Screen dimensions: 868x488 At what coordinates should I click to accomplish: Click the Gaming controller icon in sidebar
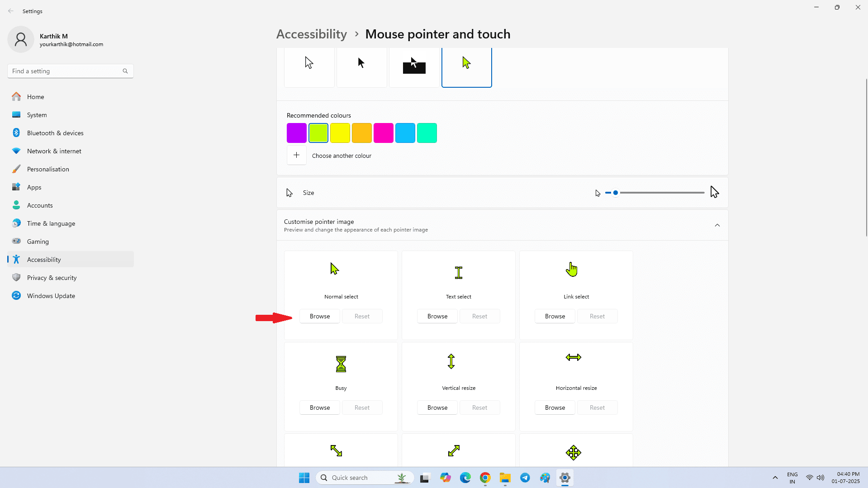click(x=16, y=241)
